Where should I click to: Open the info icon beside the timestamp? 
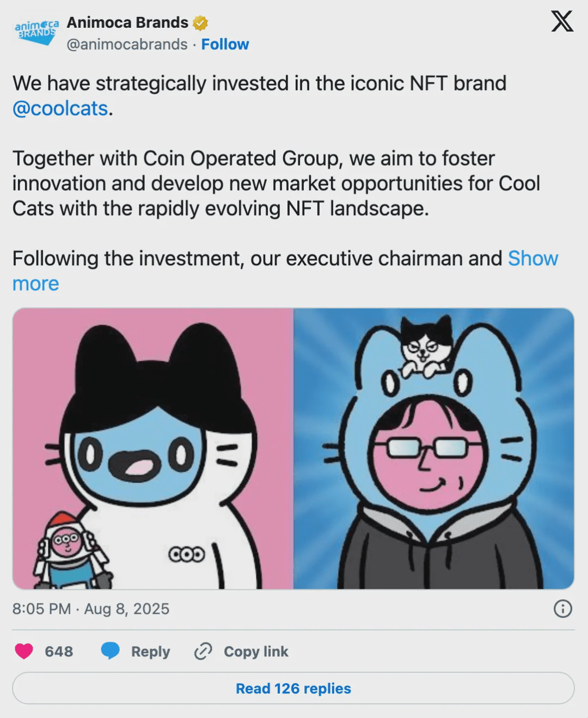point(562,609)
